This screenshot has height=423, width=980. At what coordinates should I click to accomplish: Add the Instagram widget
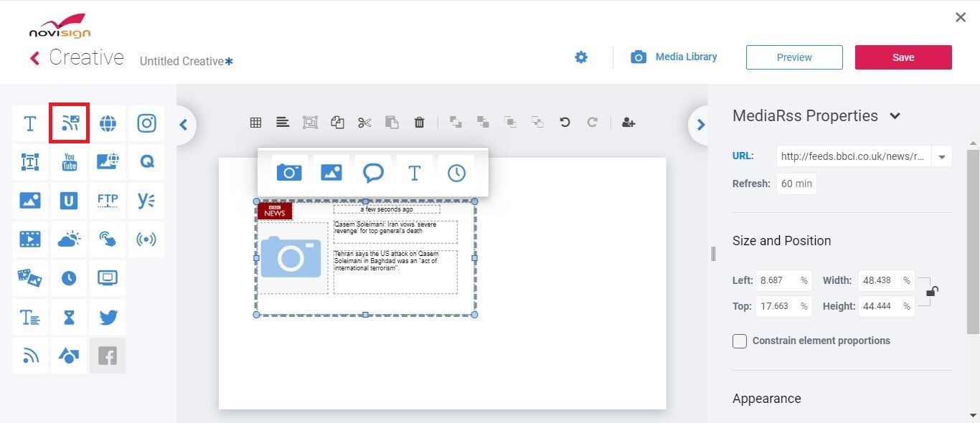146,123
